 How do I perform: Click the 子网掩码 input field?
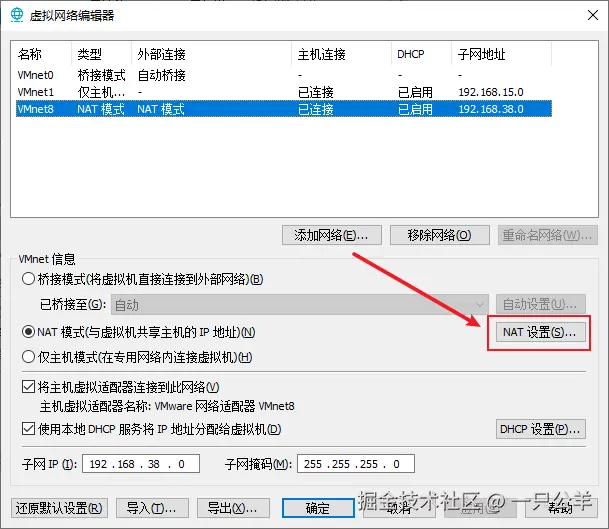356,464
